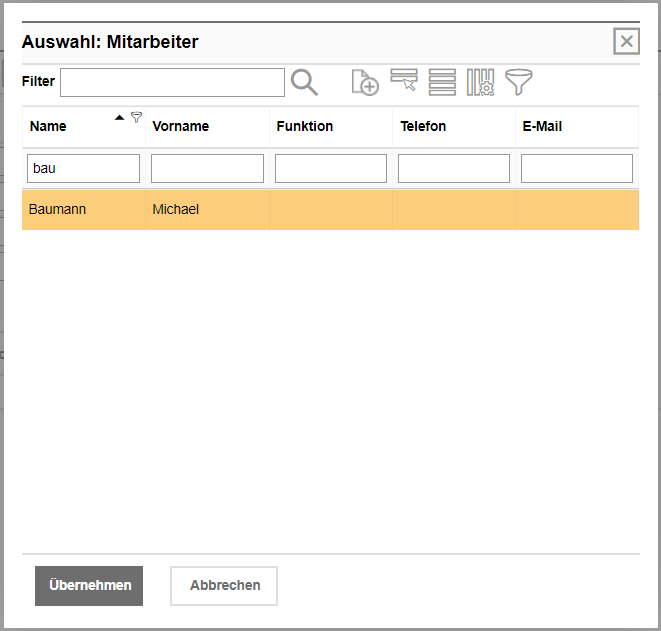Click the funnel filter icon in toolbar
Viewport: 661px width, 631px height.
[x=518, y=82]
